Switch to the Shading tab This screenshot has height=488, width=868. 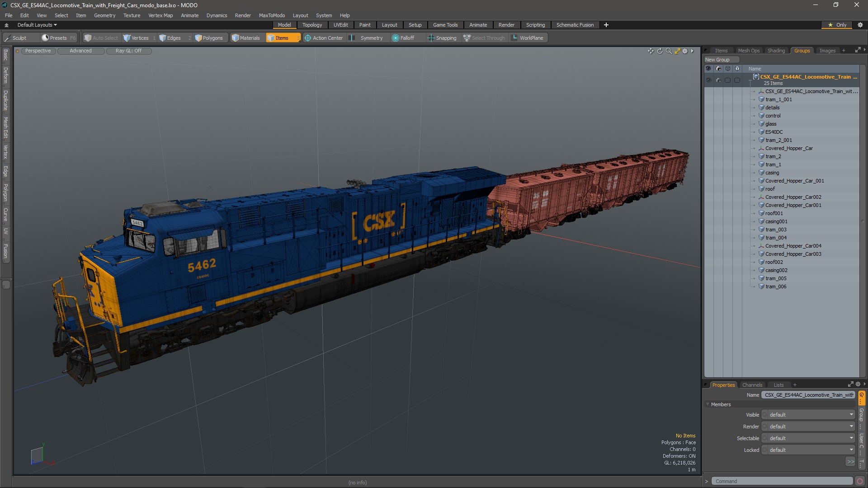click(x=776, y=51)
